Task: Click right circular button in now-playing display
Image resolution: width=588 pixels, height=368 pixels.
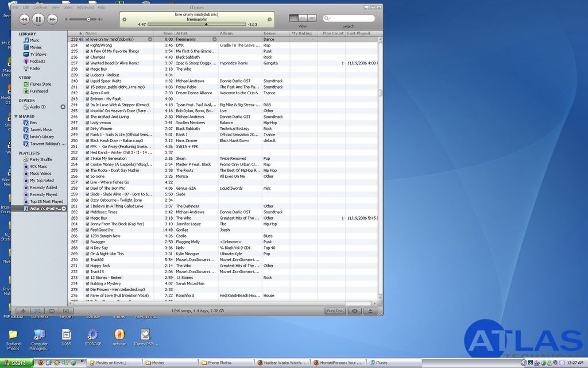Action: pyautogui.click(x=269, y=20)
